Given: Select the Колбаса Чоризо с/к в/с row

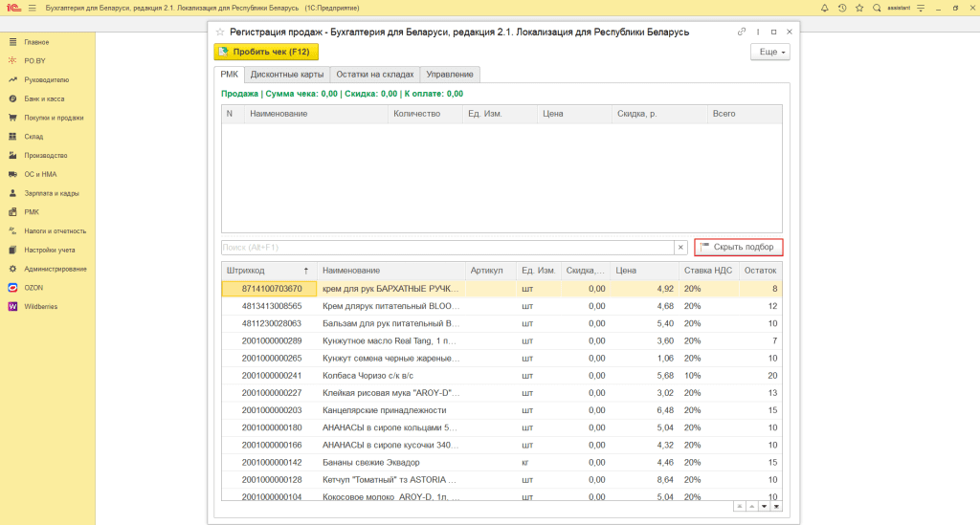Looking at the screenshot, I should (x=501, y=376).
